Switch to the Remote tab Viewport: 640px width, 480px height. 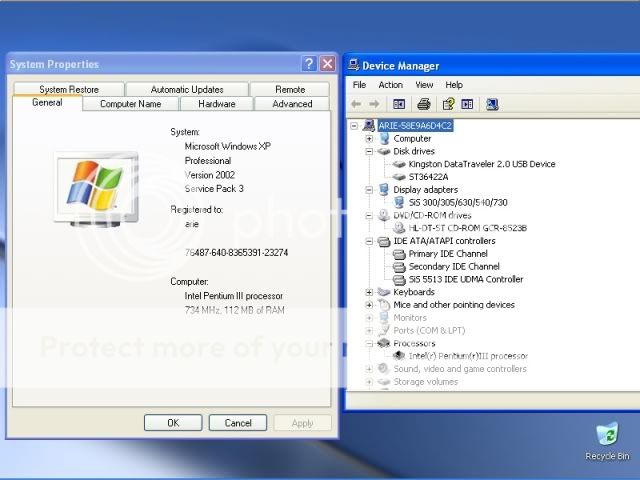coord(290,89)
